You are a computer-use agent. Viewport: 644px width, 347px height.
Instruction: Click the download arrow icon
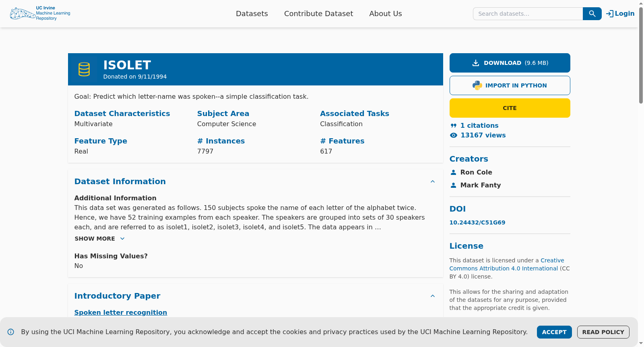coord(475,63)
